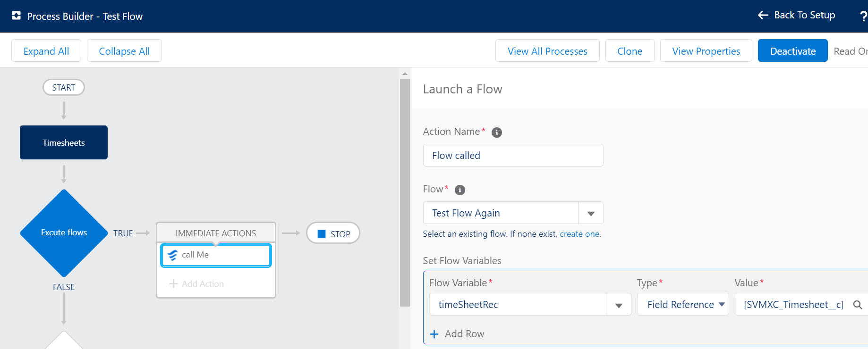
Task: Click the FALSE branch label
Action: coord(64,287)
